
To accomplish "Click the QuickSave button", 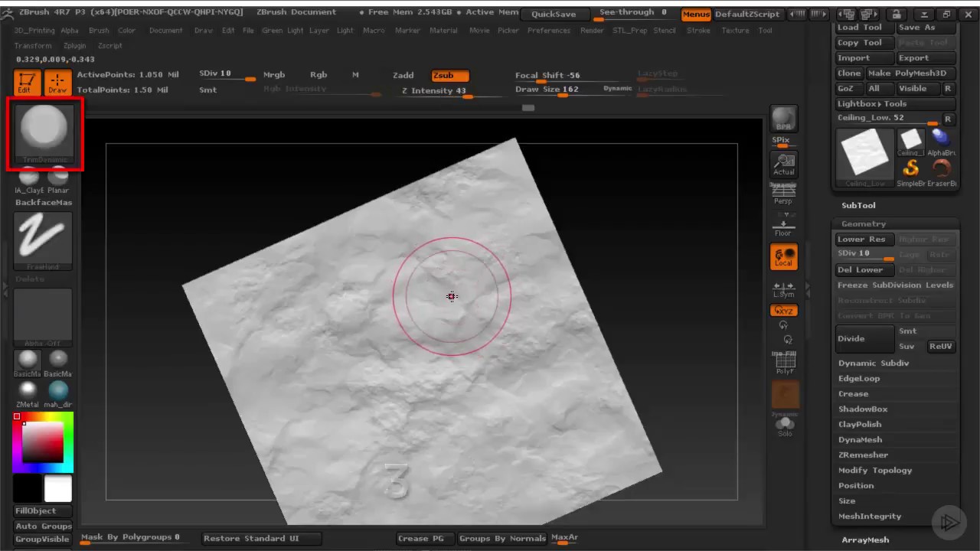I will (x=554, y=15).
